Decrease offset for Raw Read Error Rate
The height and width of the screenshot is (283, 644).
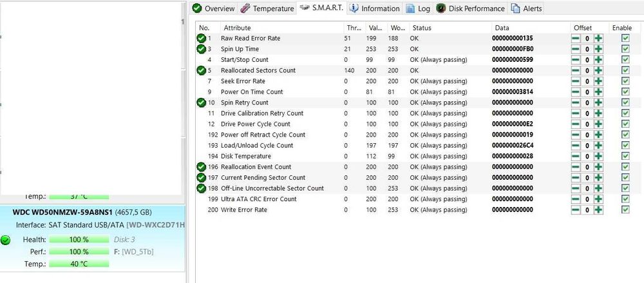[x=576, y=38]
